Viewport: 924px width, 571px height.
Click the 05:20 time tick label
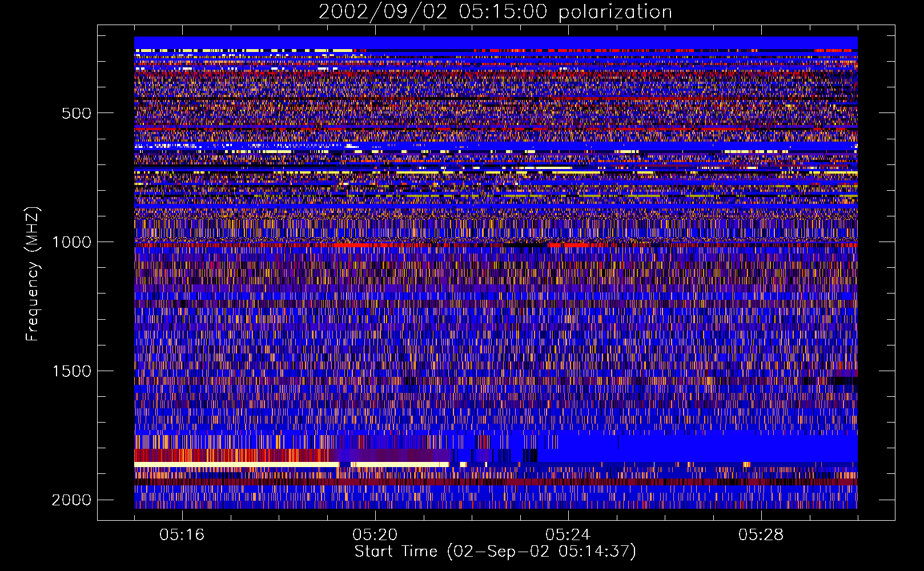click(x=375, y=535)
